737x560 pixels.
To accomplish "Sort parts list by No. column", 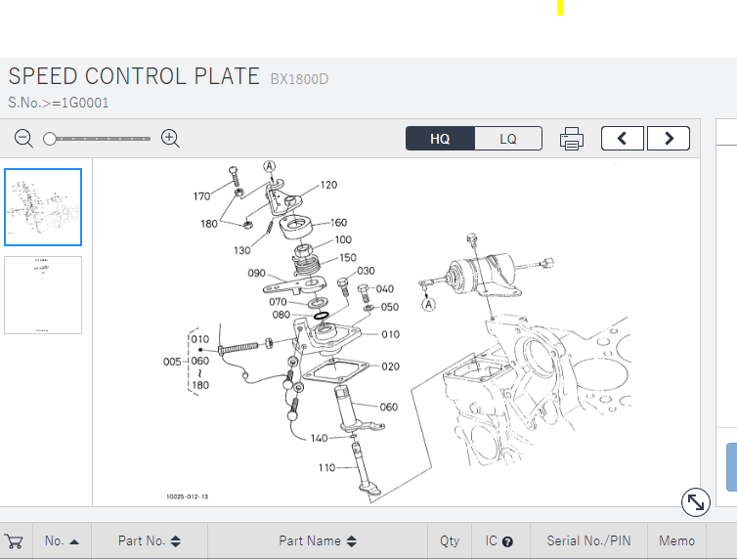I will (62, 540).
